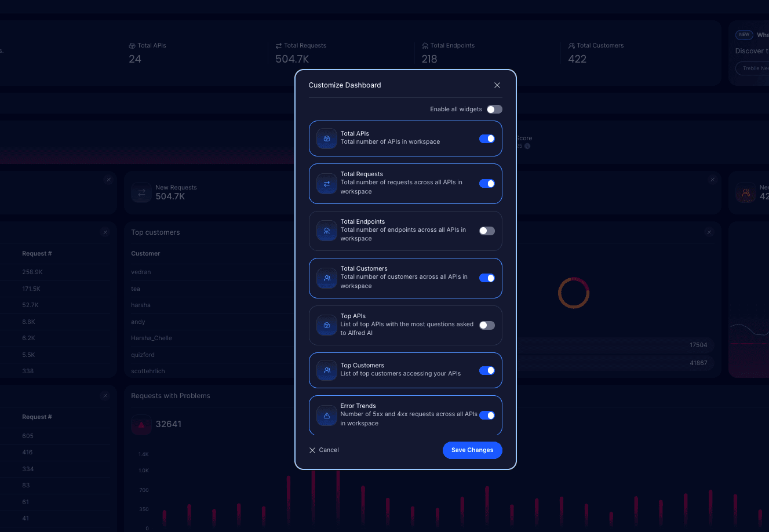Dismiss the Top customers widget using its X
This screenshot has width=769, height=532.
tap(105, 232)
